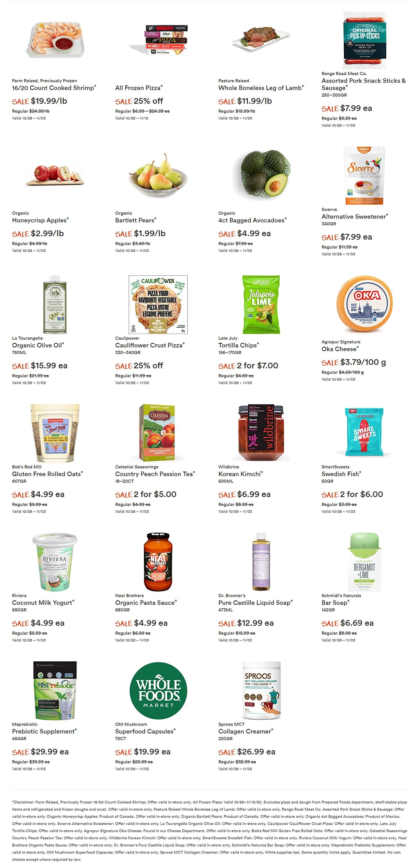Click the Swerve sweetener bag image
Image resolution: width=417 pixels, height=868 pixels.
tap(365, 175)
